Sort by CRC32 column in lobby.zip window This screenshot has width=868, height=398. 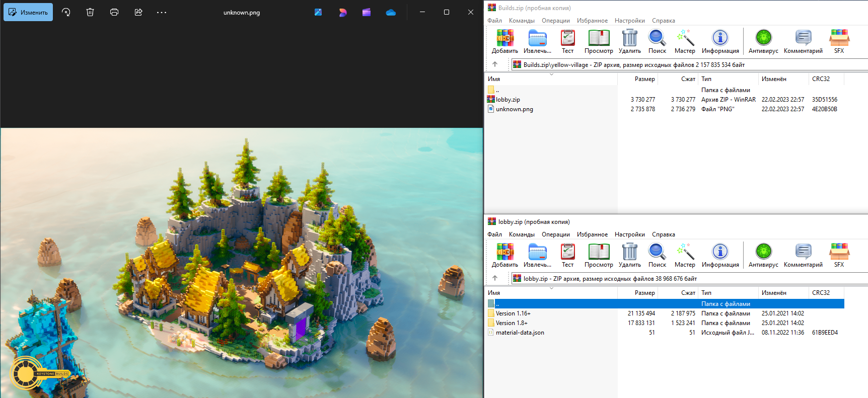pyautogui.click(x=826, y=293)
